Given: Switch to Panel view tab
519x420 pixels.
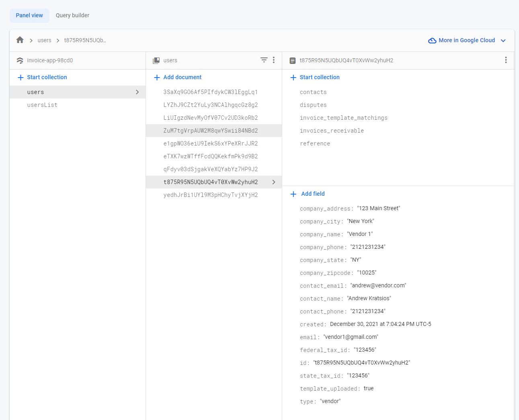Looking at the screenshot, I should point(29,15).
